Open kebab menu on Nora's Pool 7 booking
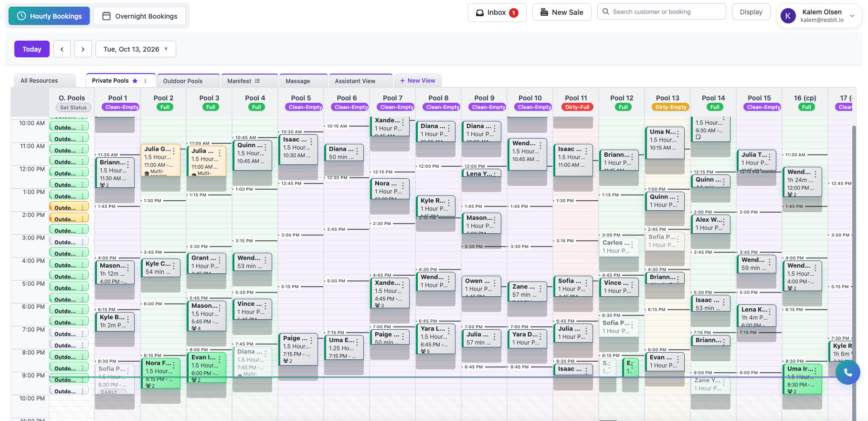Image resolution: width=868 pixels, height=421 pixels. [403, 185]
